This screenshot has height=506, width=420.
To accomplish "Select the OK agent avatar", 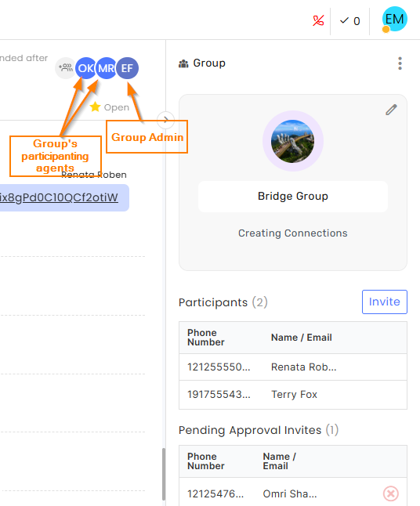I will pyautogui.click(x=85, y=68).
